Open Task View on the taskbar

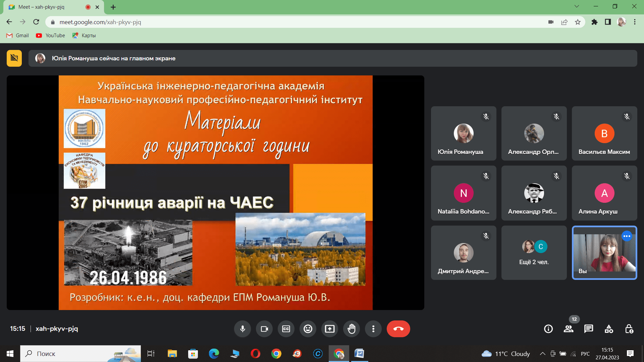tap(151, 354)
